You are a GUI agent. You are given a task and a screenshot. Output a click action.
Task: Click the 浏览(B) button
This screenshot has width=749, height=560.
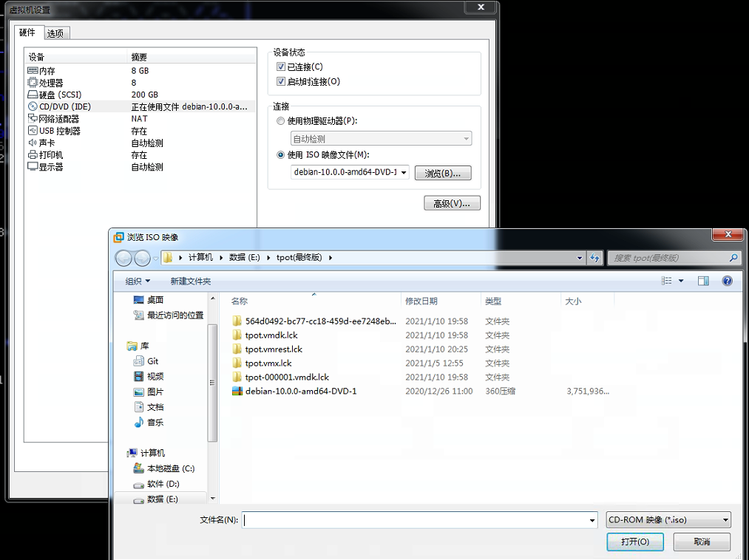[x=442, y=172]
